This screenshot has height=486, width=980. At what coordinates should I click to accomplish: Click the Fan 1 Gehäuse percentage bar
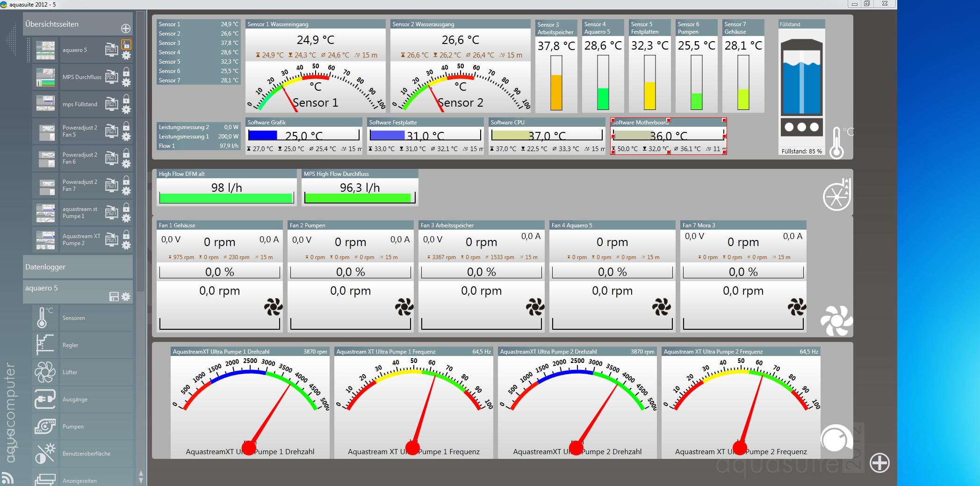pyautogui.click(x=219, y=272)
